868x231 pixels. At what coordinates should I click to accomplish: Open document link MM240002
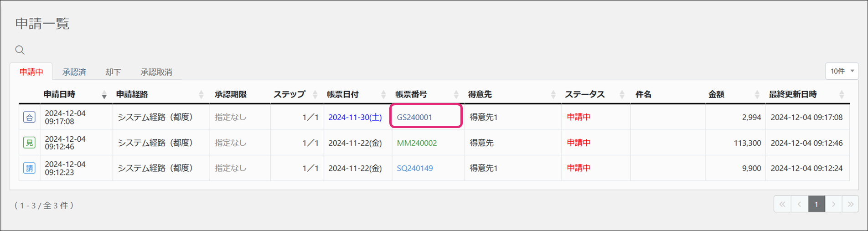click(x=417, y=143)
